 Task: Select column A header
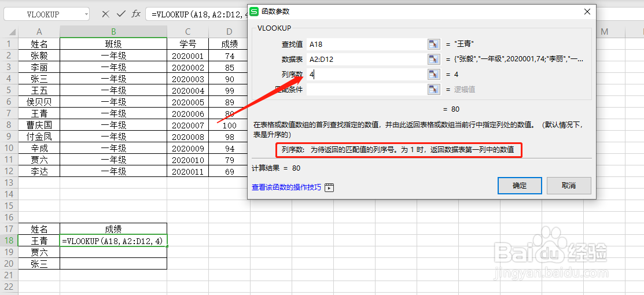[x=39, y=32]
